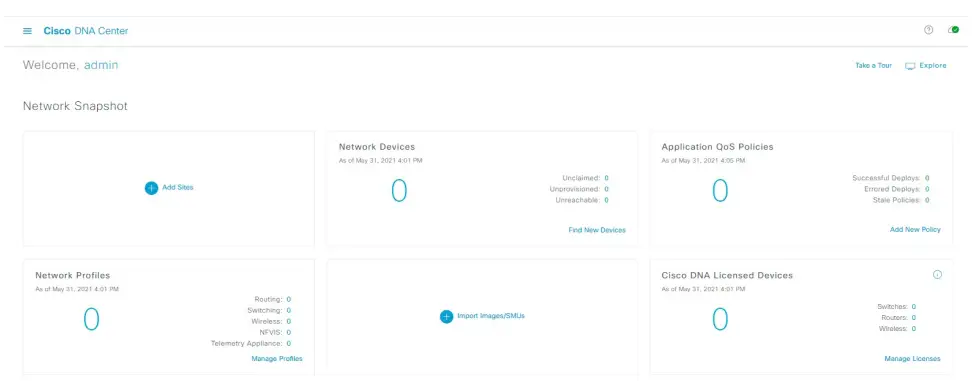Screen dimensions: 974x381
Task: Click the Application QoS Policies timestamp text
Action: 703,160
